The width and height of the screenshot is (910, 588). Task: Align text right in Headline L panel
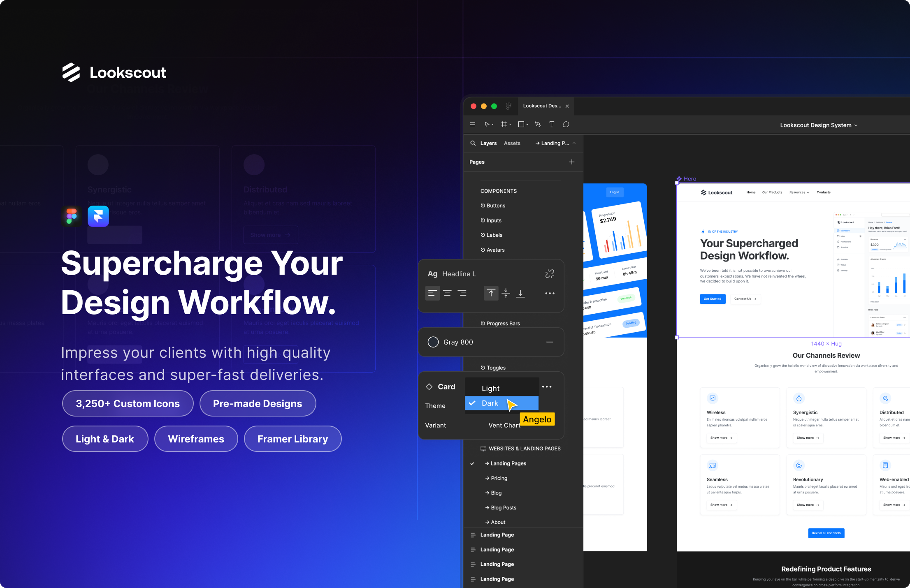(x=462, y=293)
